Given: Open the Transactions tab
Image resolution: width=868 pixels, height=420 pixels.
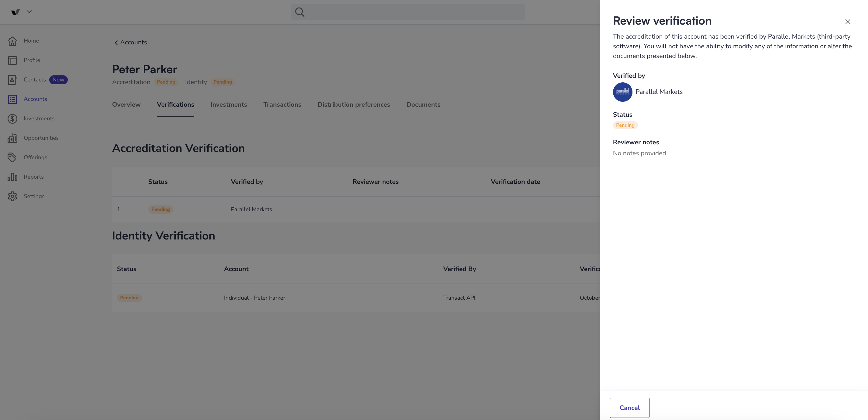Looking at the screenshot, I should pyautogui.click(x=282, y=105).
